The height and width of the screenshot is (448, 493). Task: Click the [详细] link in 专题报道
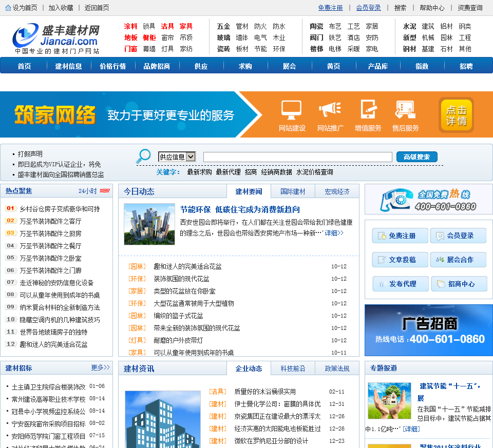click(411, 429)
